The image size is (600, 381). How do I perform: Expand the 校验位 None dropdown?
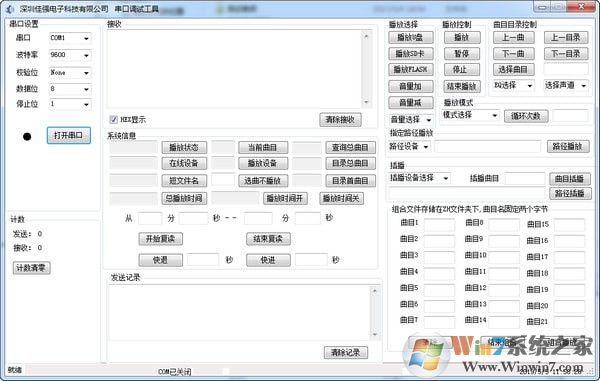(x=70, y=72)
